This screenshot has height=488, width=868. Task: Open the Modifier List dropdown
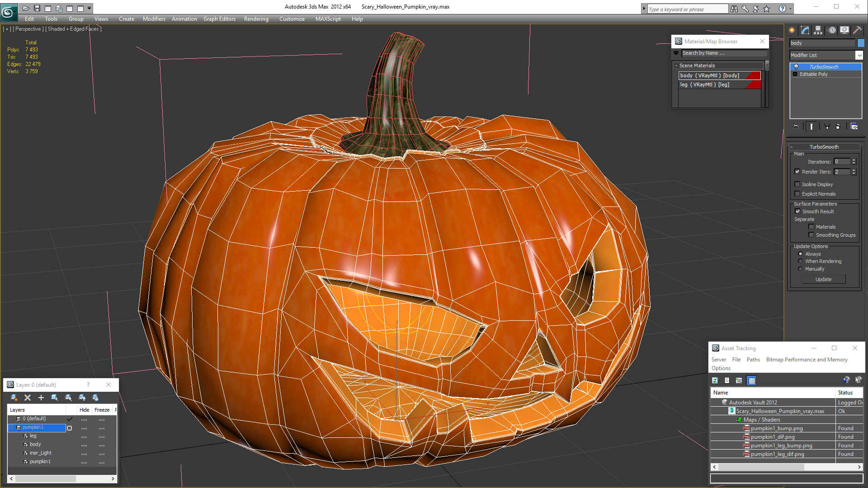(859, 55)
